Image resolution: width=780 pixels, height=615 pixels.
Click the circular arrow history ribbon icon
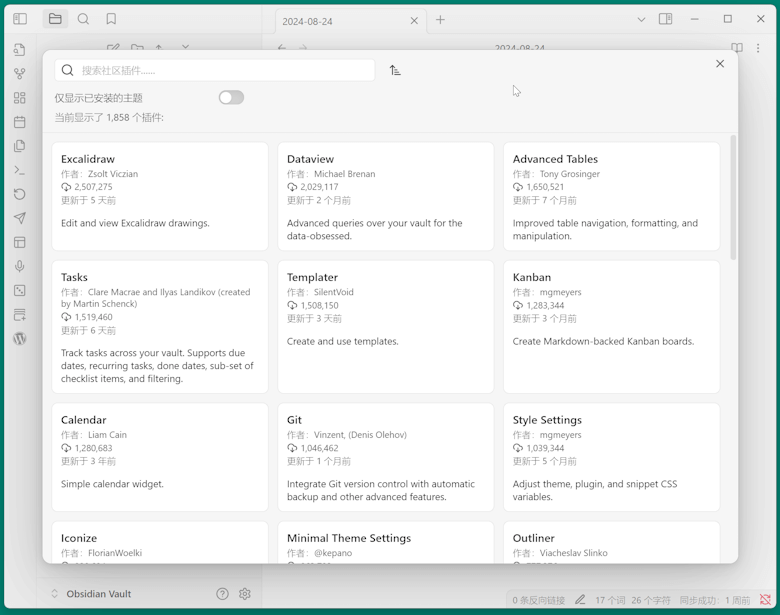19,194
